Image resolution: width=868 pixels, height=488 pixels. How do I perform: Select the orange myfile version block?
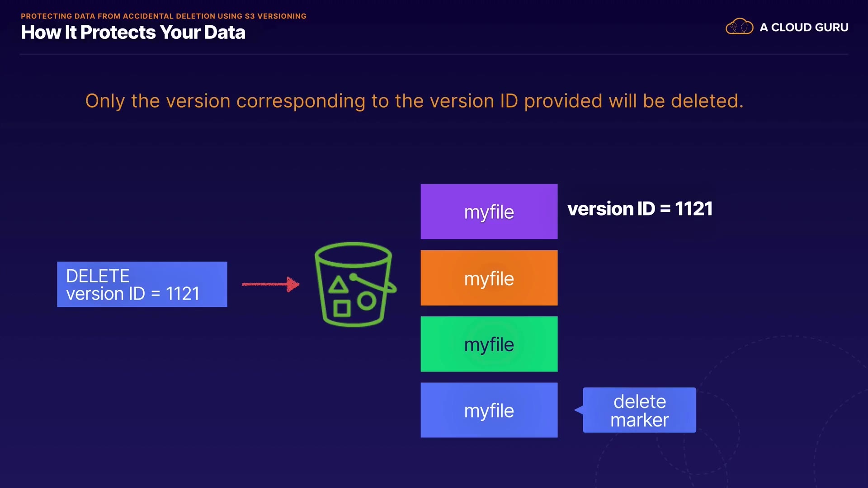click(489, 278)
